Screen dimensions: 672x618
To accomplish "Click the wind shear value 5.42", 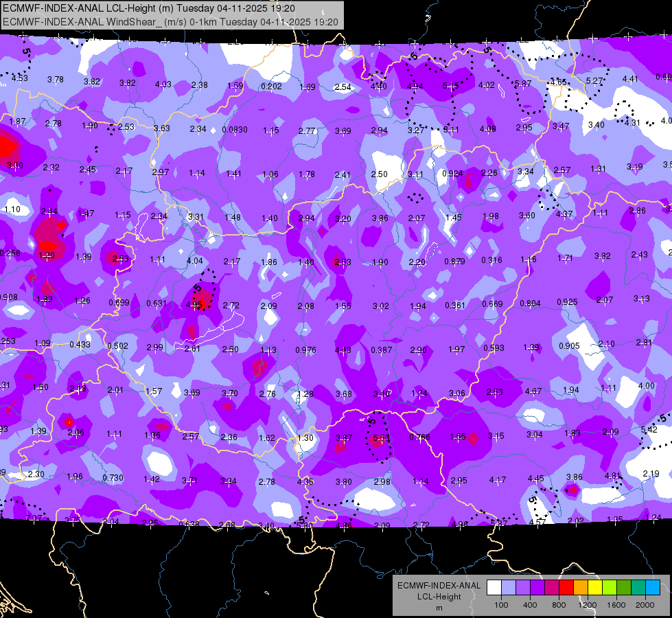I will (x=649, y=429).
